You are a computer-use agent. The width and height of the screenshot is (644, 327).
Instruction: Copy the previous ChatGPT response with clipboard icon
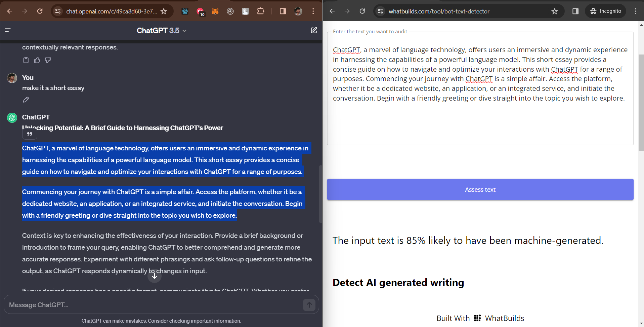point(26,60)
